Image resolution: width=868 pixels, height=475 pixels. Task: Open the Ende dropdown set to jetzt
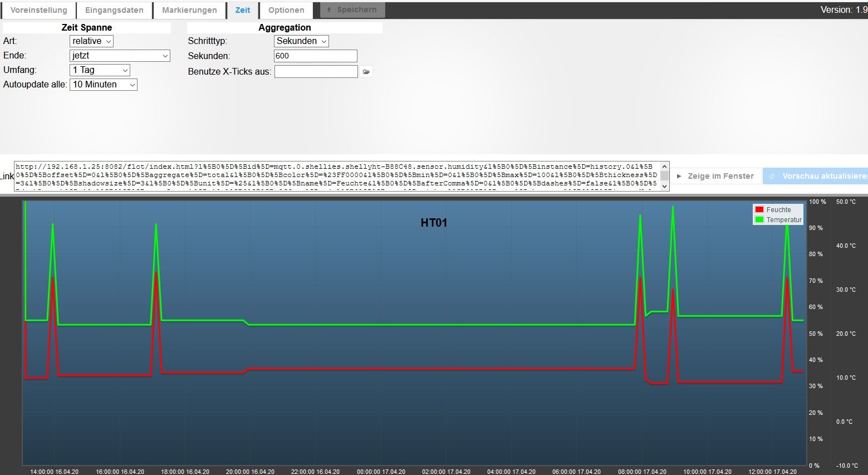[x=120, y=56]
